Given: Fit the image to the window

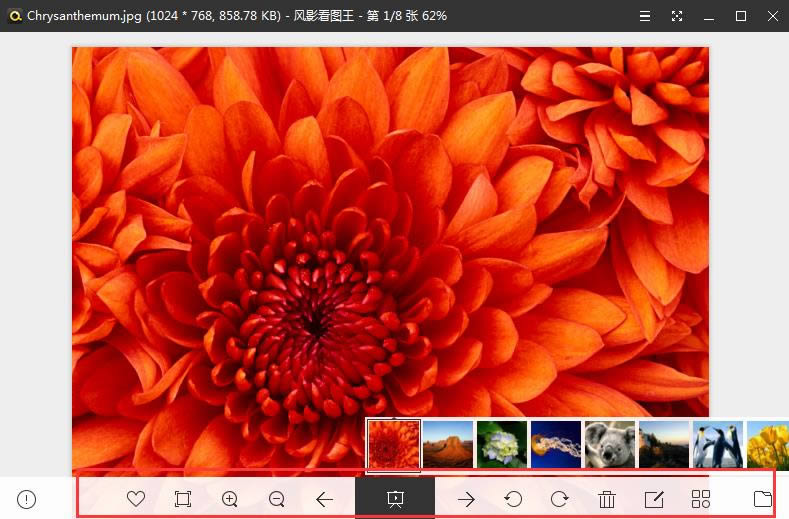Looking at the screenshot, I should click(183, 499).
